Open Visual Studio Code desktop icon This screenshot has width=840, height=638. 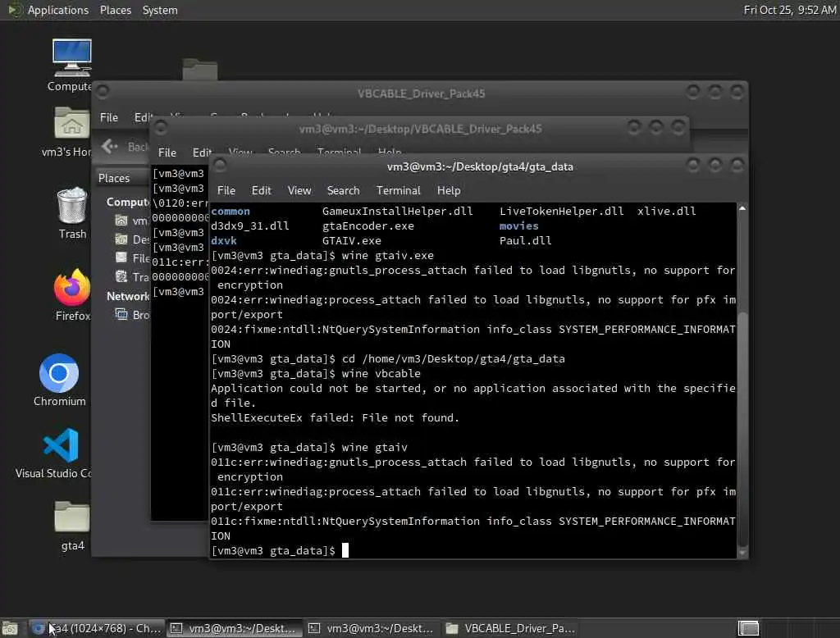tap(61, 444)
